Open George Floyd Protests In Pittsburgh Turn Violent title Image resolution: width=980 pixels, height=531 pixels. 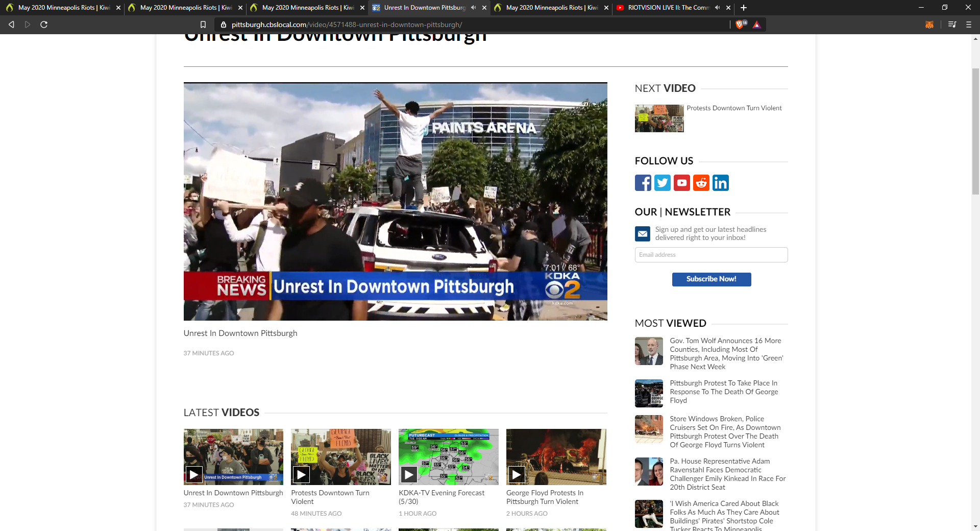(545, 497)
